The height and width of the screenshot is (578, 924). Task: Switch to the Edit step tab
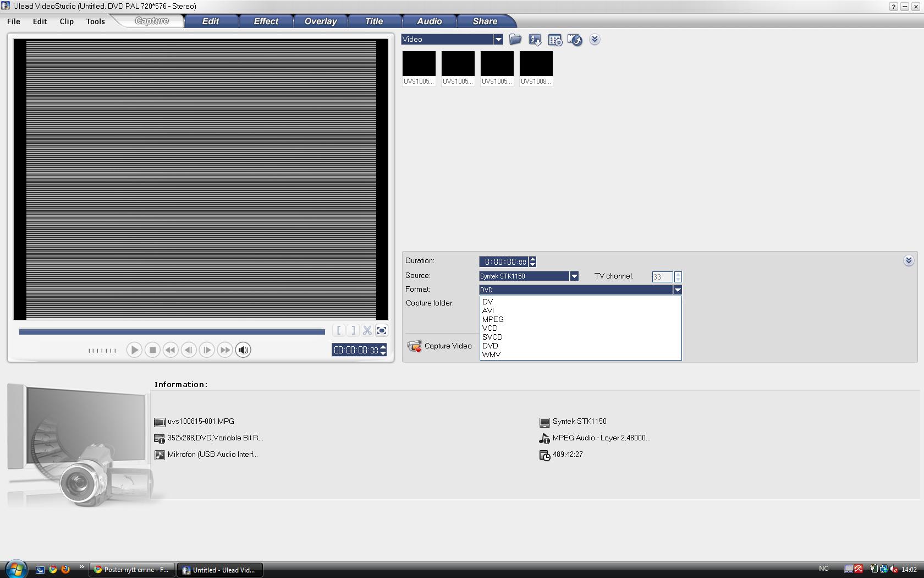click(x=211, y=21)
